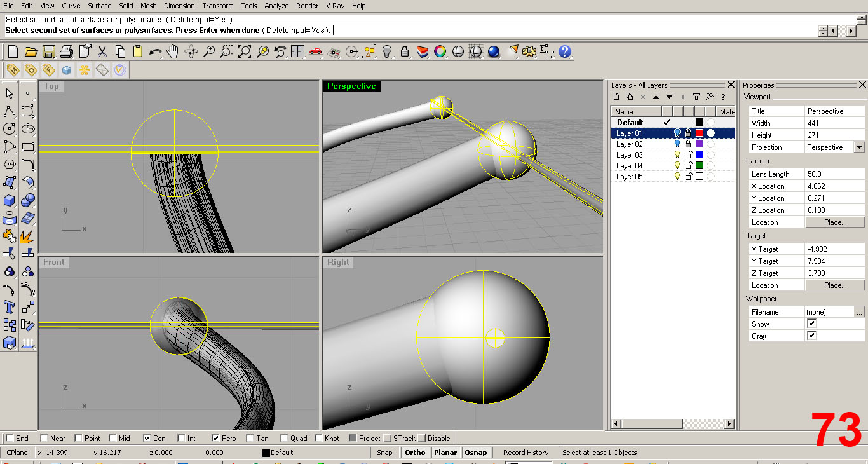Click the Undo arrow icon

(x=155, y=51)
